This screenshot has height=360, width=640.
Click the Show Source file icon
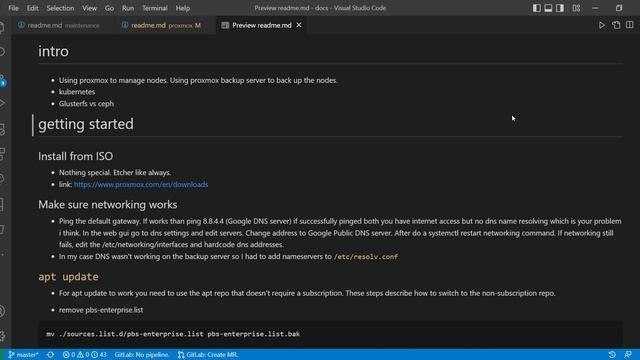[x=616, y=25]
